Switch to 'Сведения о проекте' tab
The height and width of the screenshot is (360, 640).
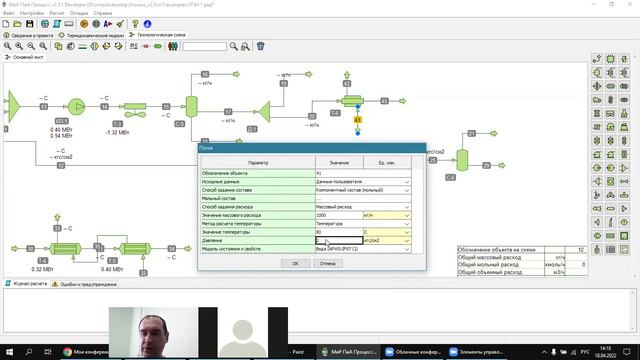[29, 35]
